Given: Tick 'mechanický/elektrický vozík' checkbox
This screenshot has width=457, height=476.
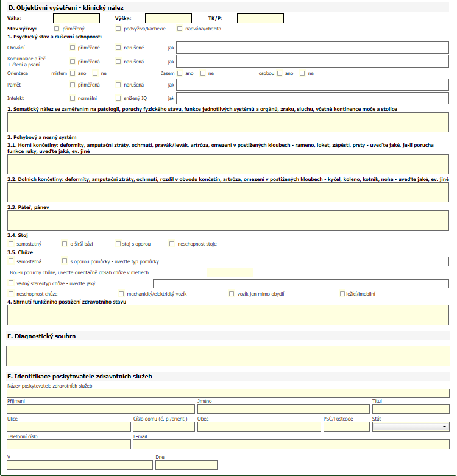Looking at the screenshot, I should click(121, 294).
